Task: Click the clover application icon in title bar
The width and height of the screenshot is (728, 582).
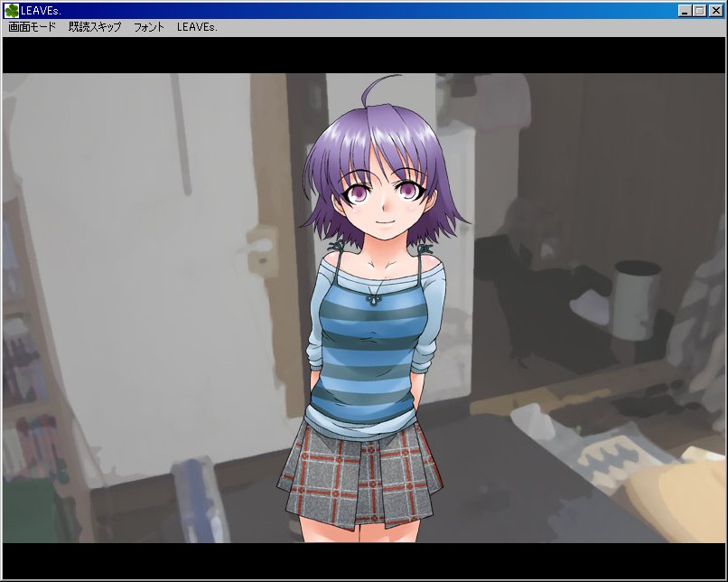Action: point(12,11)
